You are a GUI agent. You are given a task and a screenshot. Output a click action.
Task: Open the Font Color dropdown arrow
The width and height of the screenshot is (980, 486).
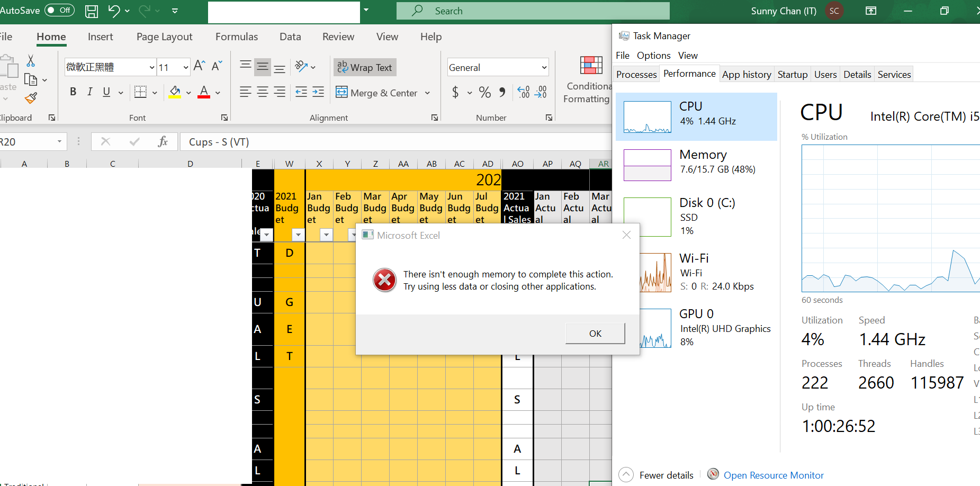(x=218, y=93)
